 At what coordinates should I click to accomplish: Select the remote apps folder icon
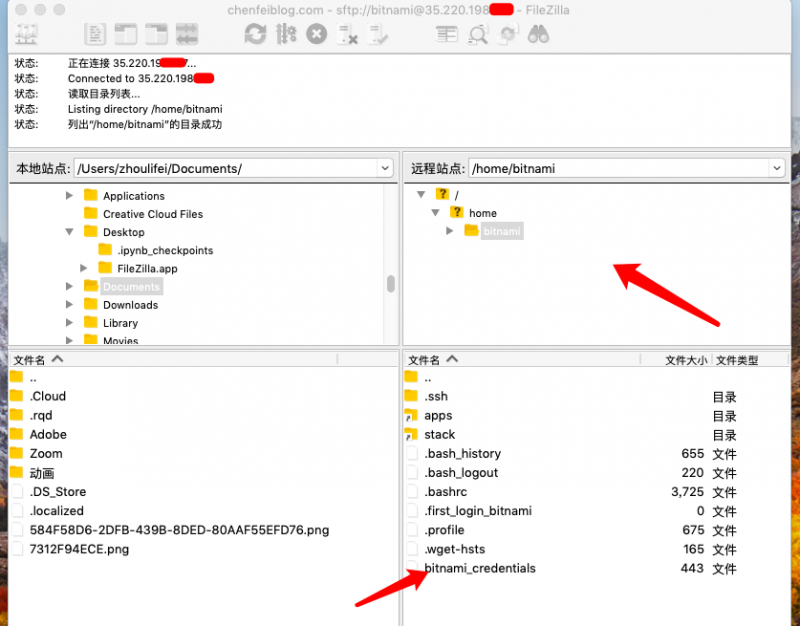pyautogui.click(x=411, y=415)
